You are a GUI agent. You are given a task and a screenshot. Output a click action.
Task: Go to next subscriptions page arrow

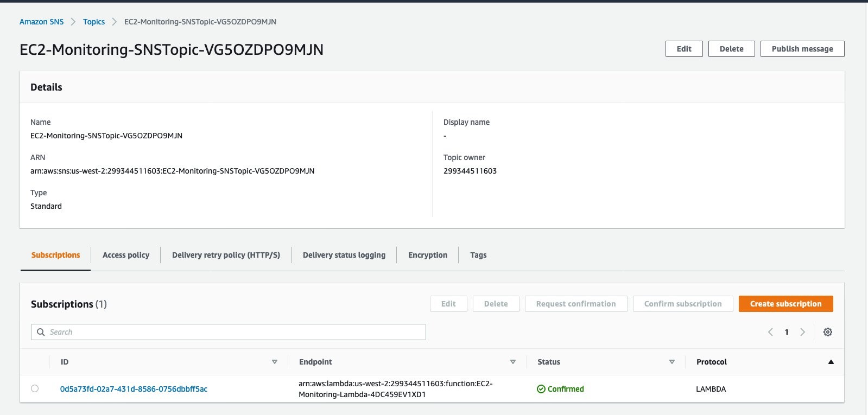[802, 332]
